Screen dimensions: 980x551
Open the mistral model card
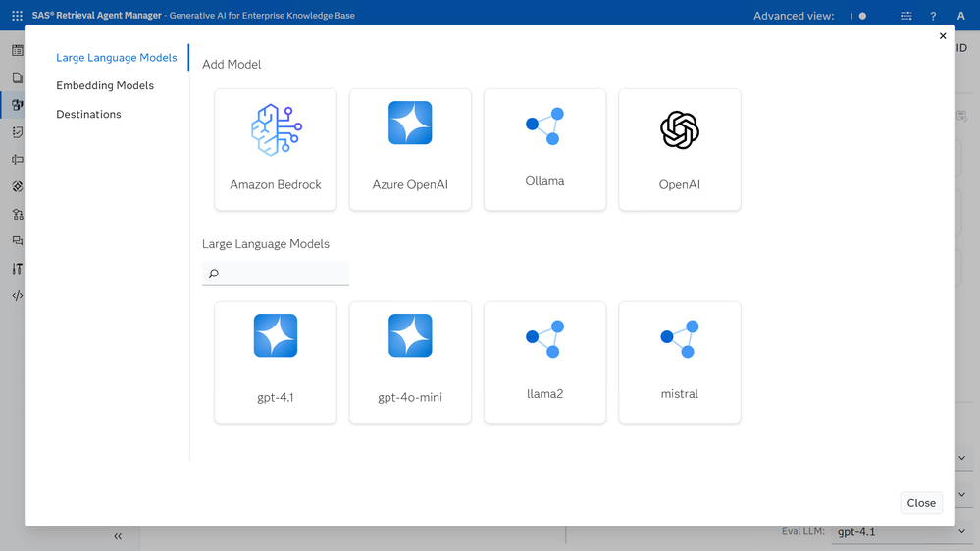[680, 363]
